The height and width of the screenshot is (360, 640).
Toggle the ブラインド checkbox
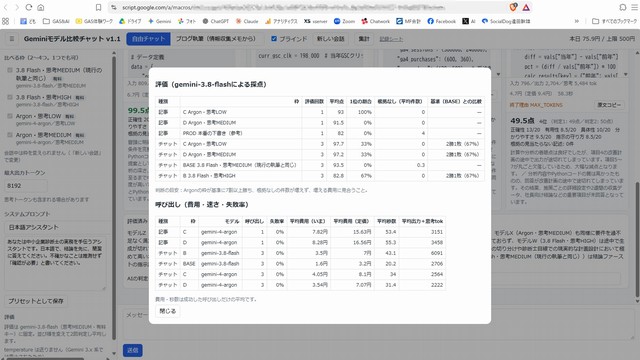click(x=274, y=39)
